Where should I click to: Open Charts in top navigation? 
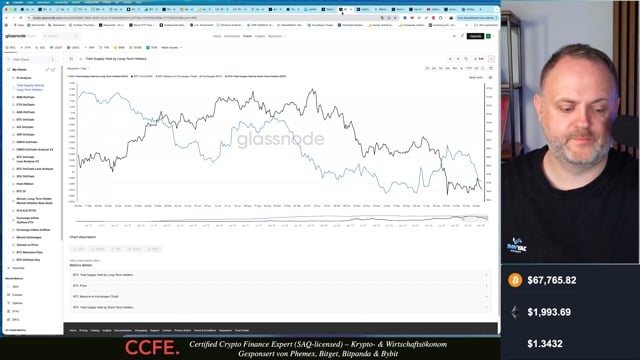[x=247, y=36]
